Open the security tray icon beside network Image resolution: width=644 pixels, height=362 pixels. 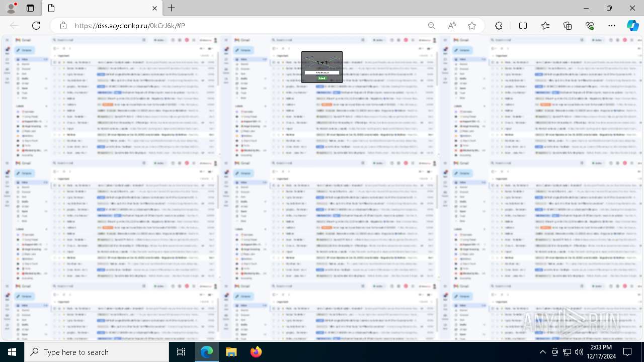pos(555,352)
